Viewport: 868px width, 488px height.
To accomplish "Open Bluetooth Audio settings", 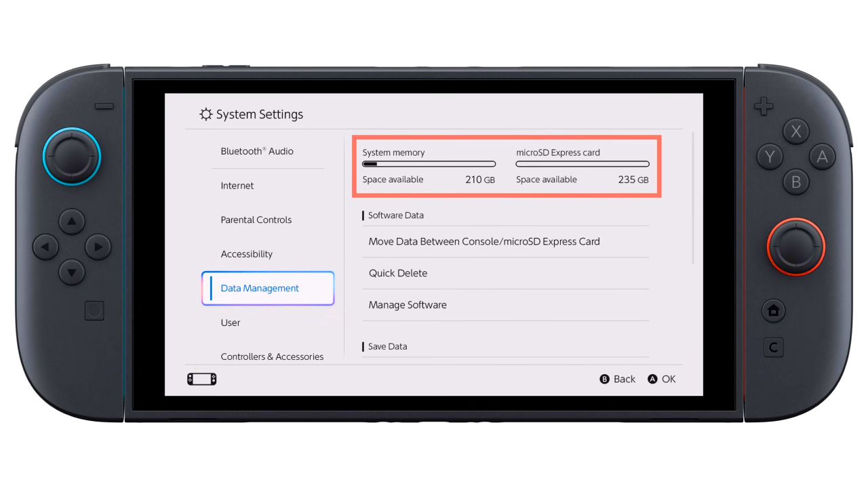I will click(x=257, y=151).
